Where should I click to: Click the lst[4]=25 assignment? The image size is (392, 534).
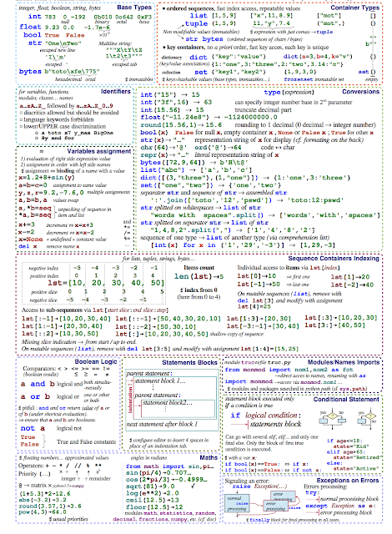coord(254,306)
